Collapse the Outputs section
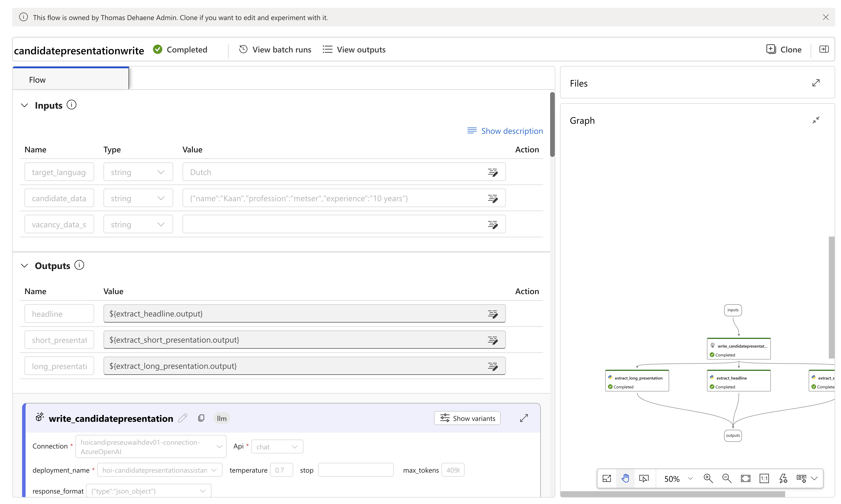 point(24,266)
